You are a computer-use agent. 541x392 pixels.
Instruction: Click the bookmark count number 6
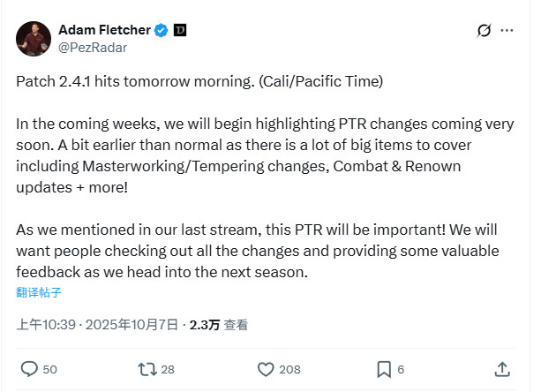click(401, 369)
